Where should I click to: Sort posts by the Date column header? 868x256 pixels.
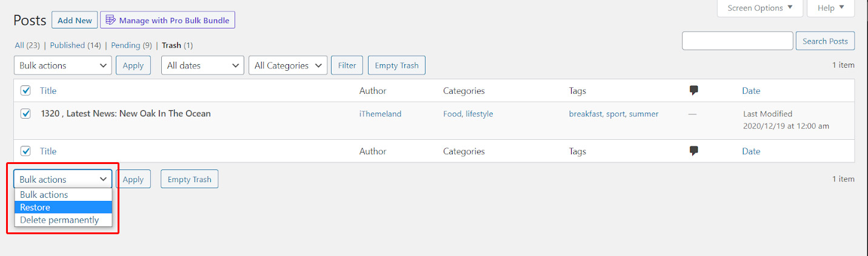coord(751,91)
